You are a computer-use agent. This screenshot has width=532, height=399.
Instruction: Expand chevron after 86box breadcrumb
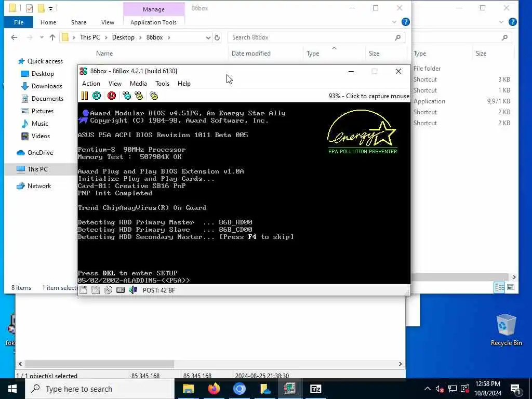click(169, 37)
